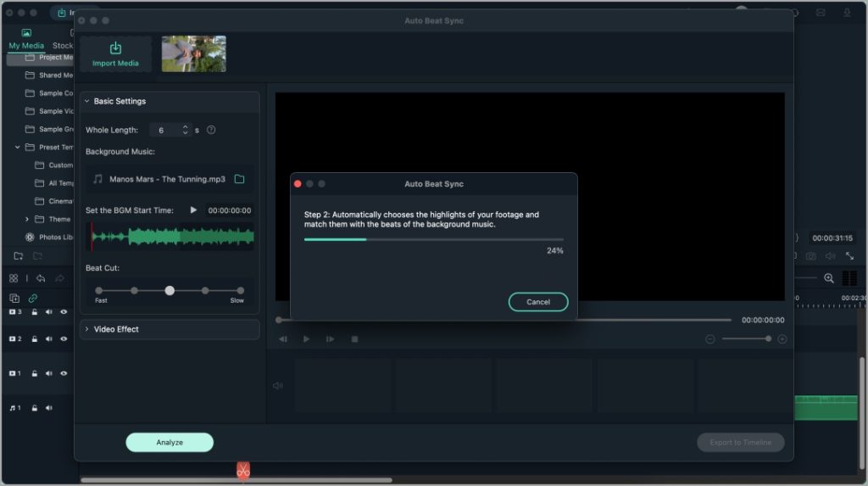This screenshot has width=868, height=486.
Task: Expand the Video Effect section
Action: pos(87,329)
